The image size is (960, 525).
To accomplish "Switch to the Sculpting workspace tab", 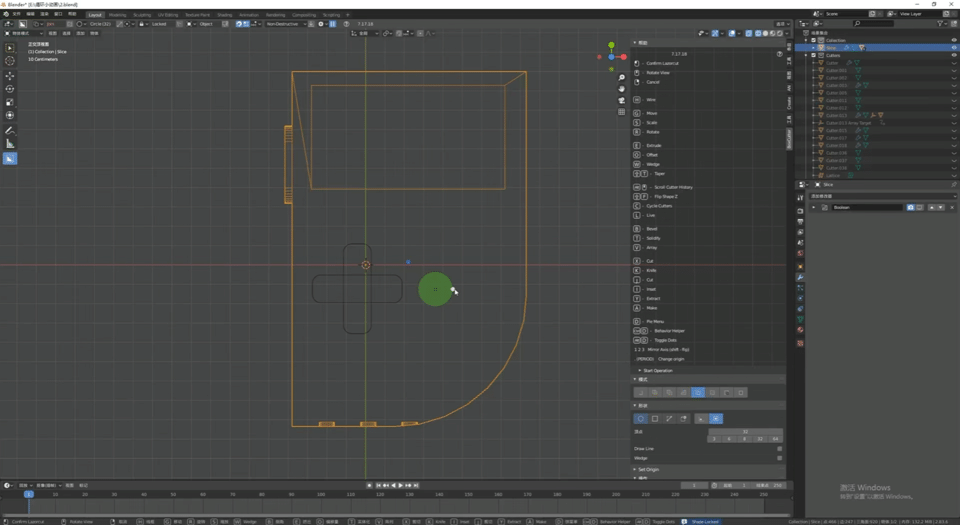I will coord(143,15).
